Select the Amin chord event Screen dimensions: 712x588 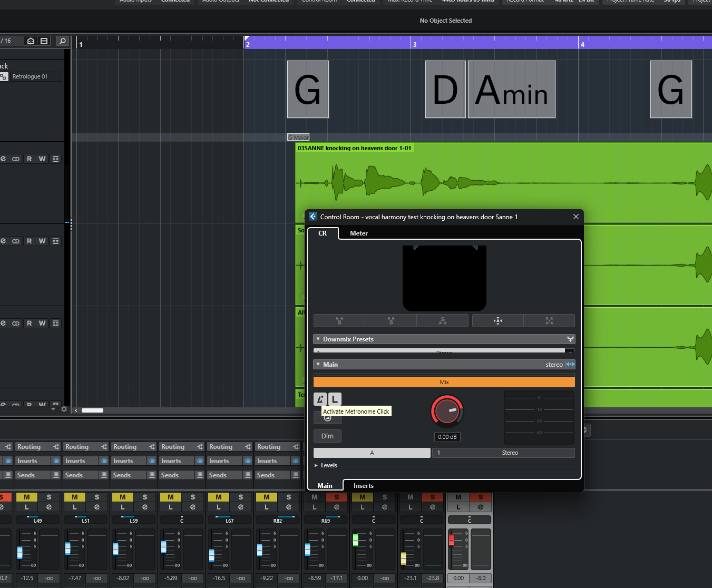point(512,89)
